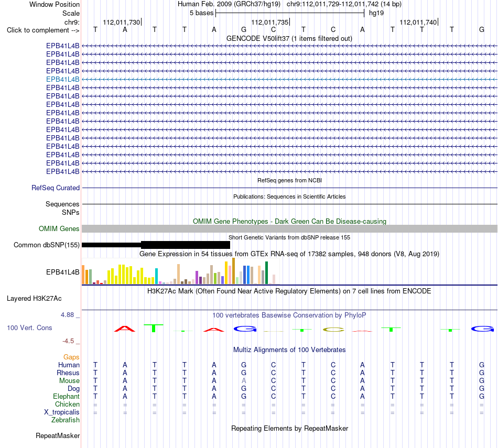Click the RepeatMasker track label
Screen dimensions: 498x448
[x=58, y=435]
